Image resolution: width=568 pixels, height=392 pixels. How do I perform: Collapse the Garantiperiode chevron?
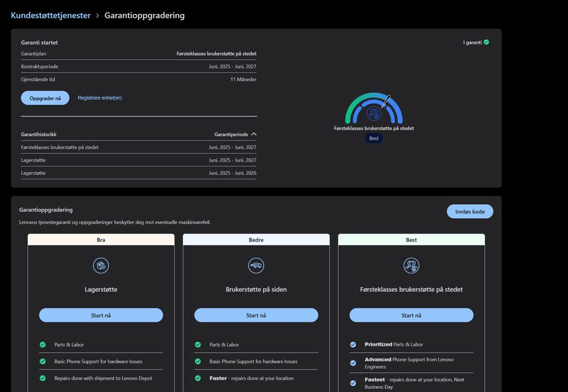[254, 134]
